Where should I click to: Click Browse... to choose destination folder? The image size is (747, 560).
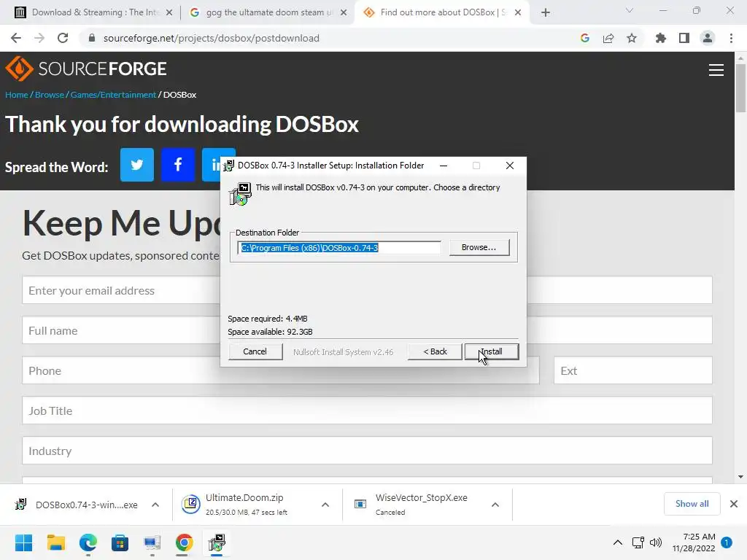[479, 247]
